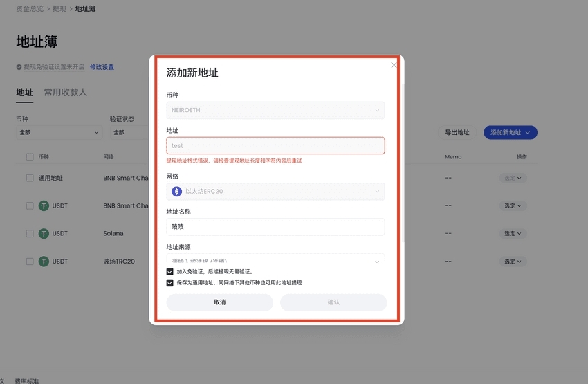Click the Ethereum network icon

tap(176, 191)
